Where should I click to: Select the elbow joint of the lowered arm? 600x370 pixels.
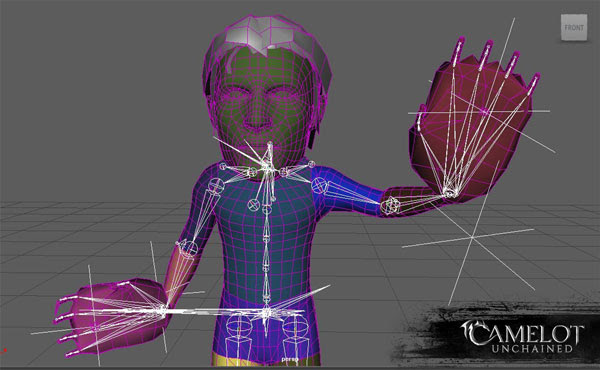coord(189,248)
